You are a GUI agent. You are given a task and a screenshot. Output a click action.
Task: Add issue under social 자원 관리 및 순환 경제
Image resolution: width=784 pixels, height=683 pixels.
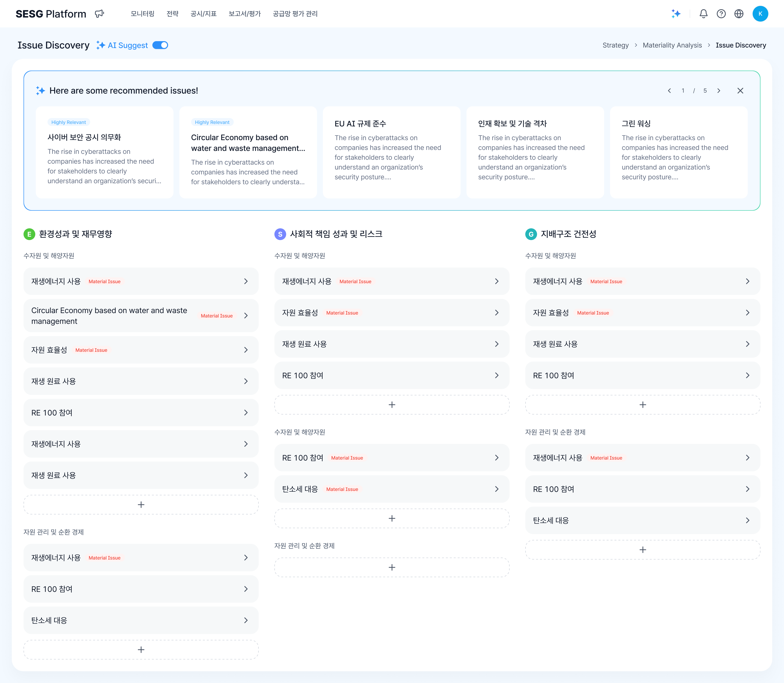[392, 568]
